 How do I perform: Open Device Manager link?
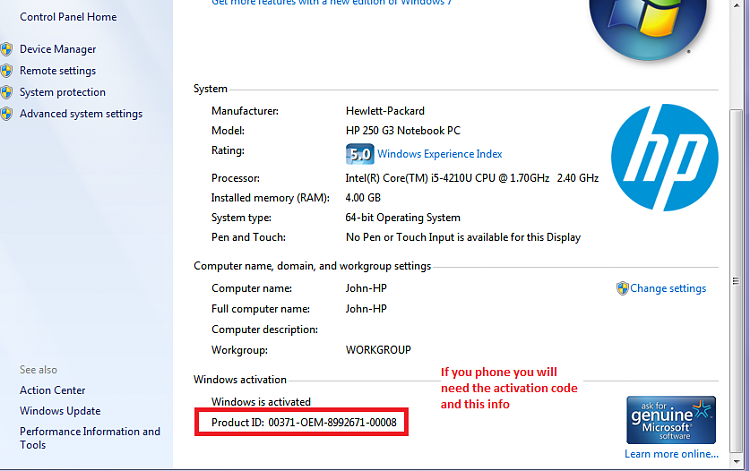(58, 49)
